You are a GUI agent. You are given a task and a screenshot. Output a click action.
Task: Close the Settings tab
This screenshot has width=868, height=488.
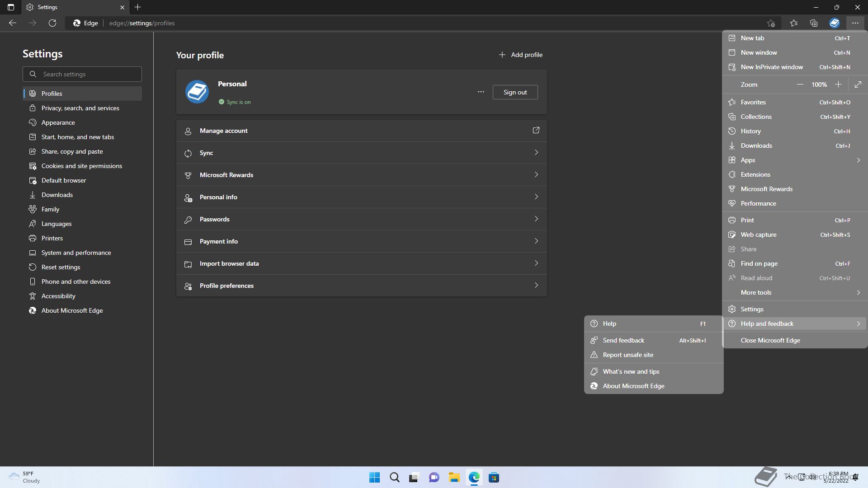click(x=122, y=7)
